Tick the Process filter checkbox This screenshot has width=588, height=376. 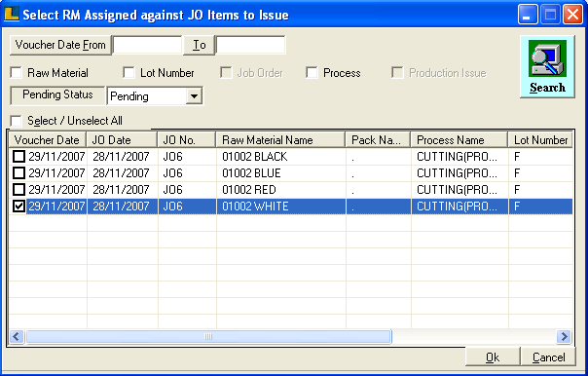[312, 73]
